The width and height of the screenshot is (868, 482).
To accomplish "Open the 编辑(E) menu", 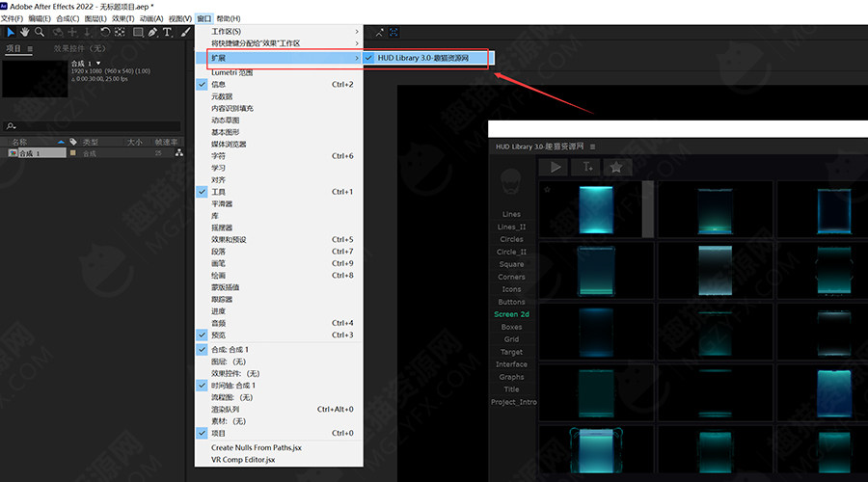I will click(x=40, y=18).
